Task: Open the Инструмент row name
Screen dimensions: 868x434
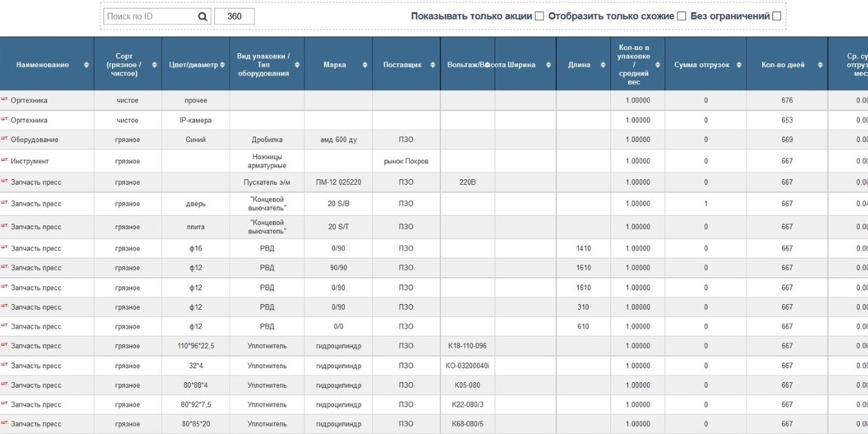Action: [30, 161]
